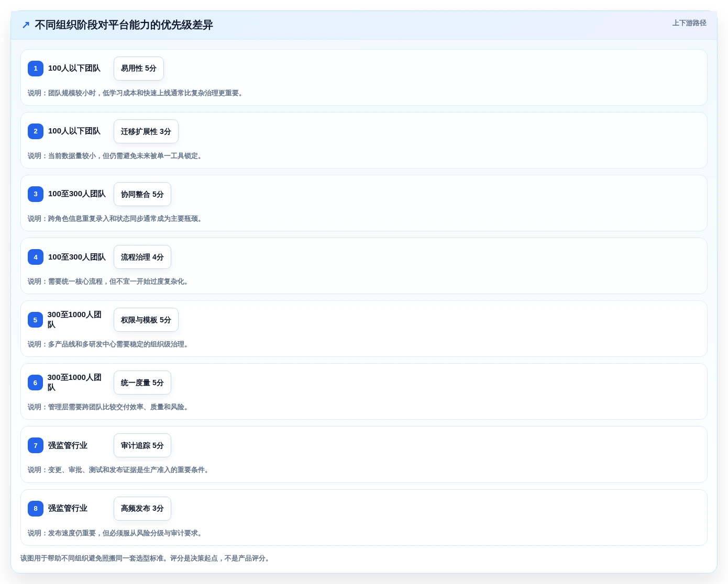Select the number 4 badge

pos(36,257)
